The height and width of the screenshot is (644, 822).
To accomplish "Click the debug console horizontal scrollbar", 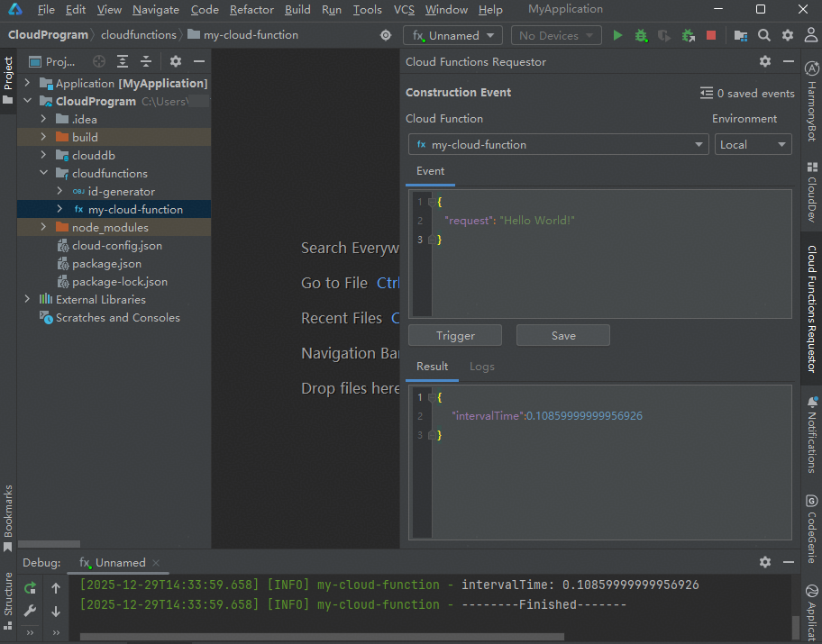I will click(322, 637).
